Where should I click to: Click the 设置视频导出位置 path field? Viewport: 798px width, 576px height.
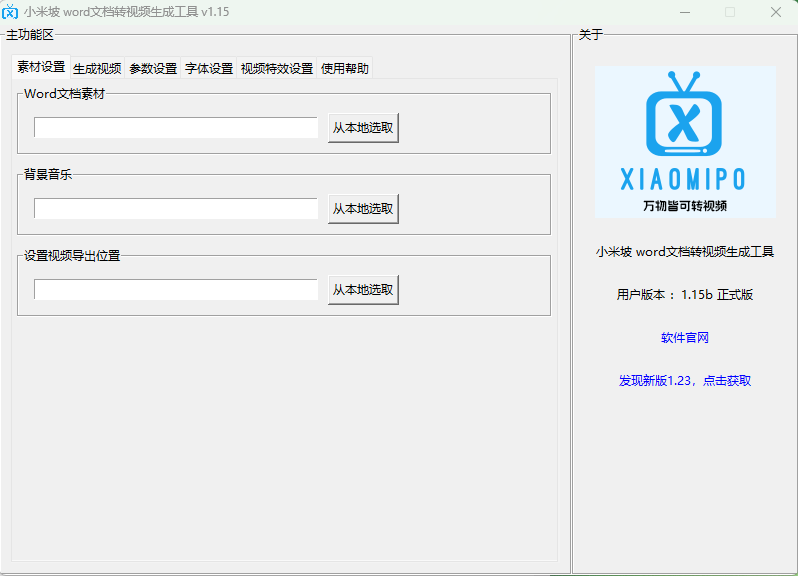coord(176,290)
